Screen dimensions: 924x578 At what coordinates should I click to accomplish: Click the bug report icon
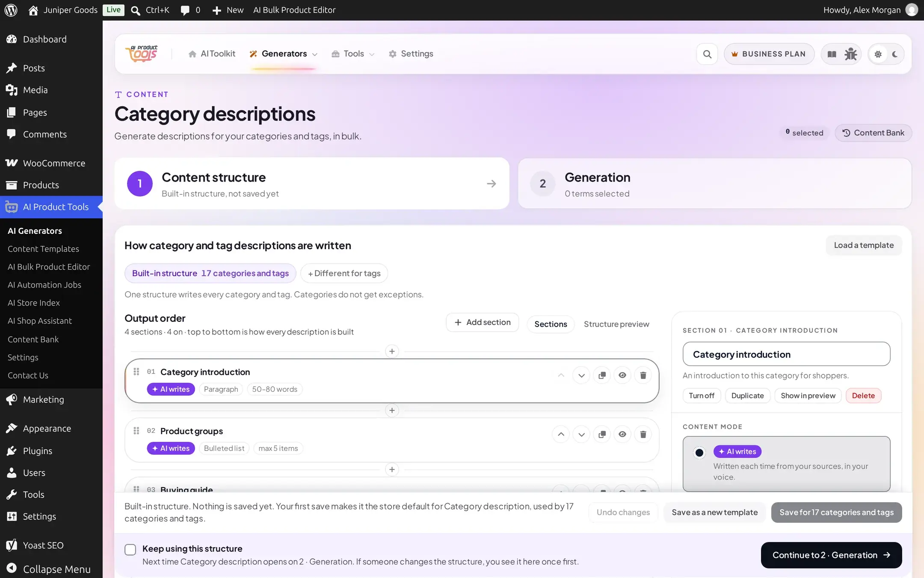click(x=850, y=54)
